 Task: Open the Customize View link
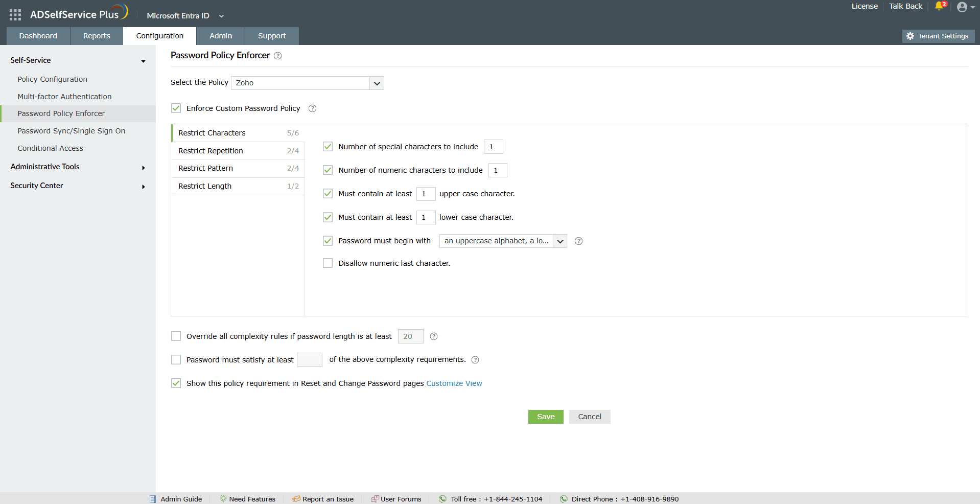[454, 383]
